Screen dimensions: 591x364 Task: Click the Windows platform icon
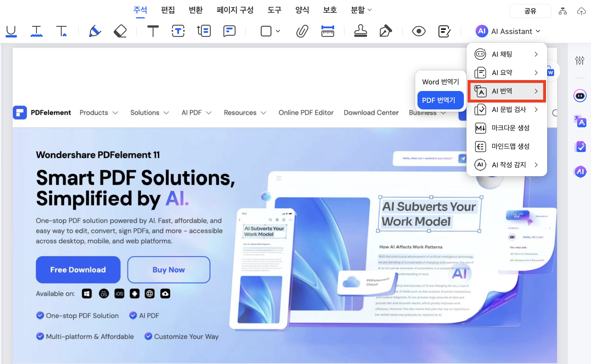[x=87, y=294]
